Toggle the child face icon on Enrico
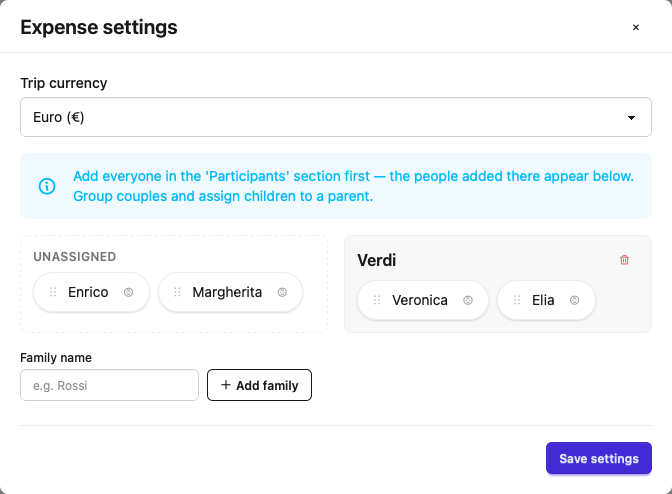 129,292
